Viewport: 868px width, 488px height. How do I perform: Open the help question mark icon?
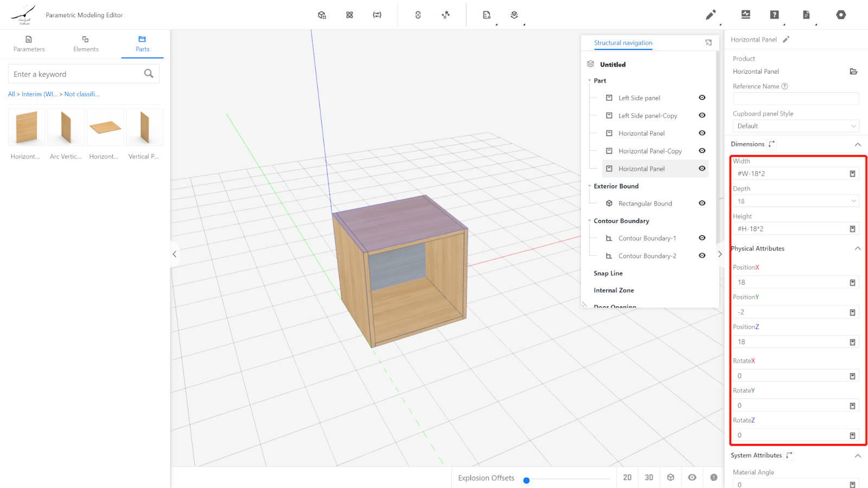(774, 15)
